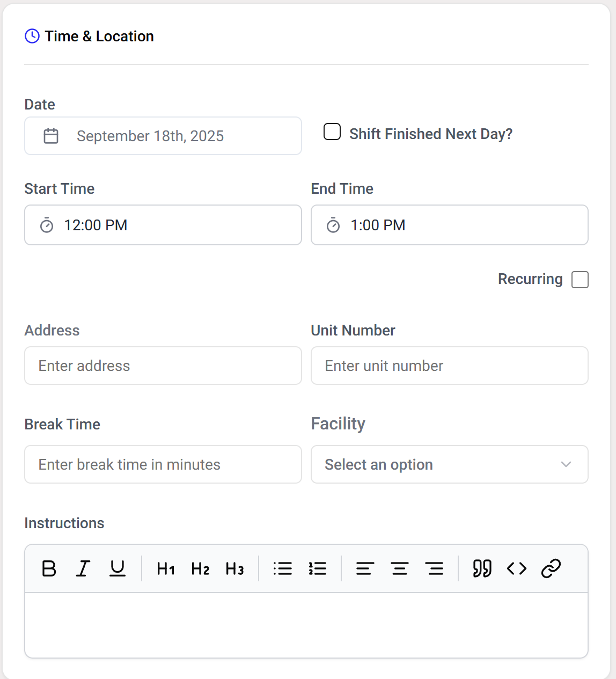Toggle bold formatting in Instructions editor
This screenshot has height=679, width=616.
[49, 568]
